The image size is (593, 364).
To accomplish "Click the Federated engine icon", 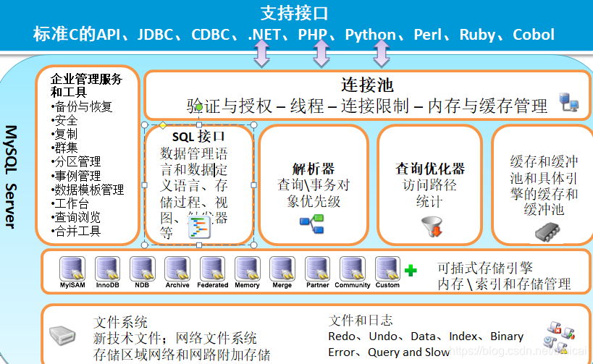I will pyautogui.click(x=212, y=268).
